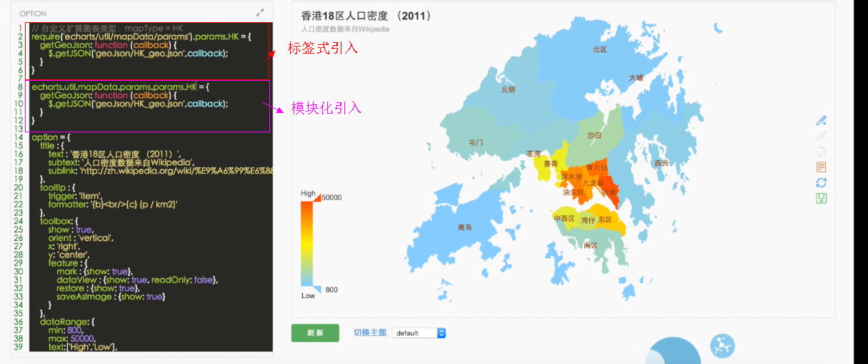Click the 切换主题 label
Image resolution: width=868 pixels, height=364 pixels.
click(370, 333)
